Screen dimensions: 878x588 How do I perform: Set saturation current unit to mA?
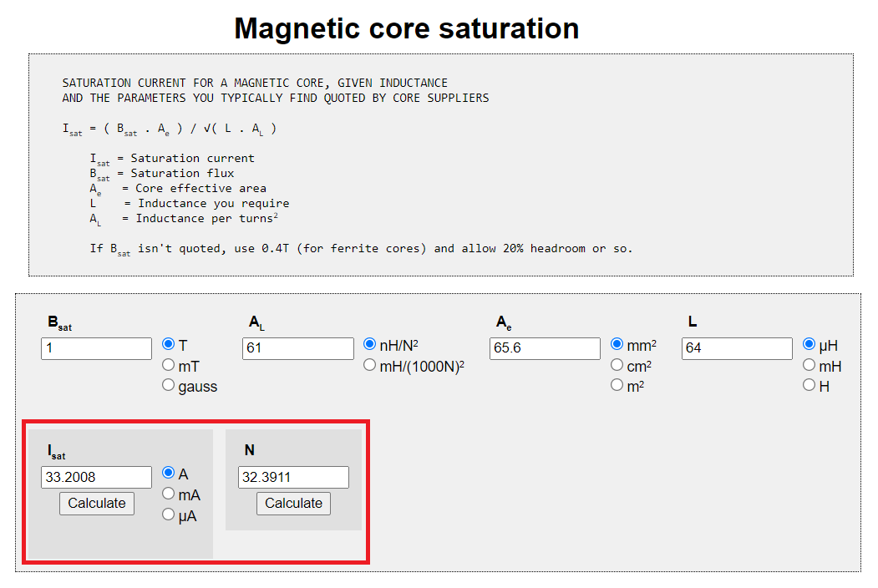(x=169, y=494)
